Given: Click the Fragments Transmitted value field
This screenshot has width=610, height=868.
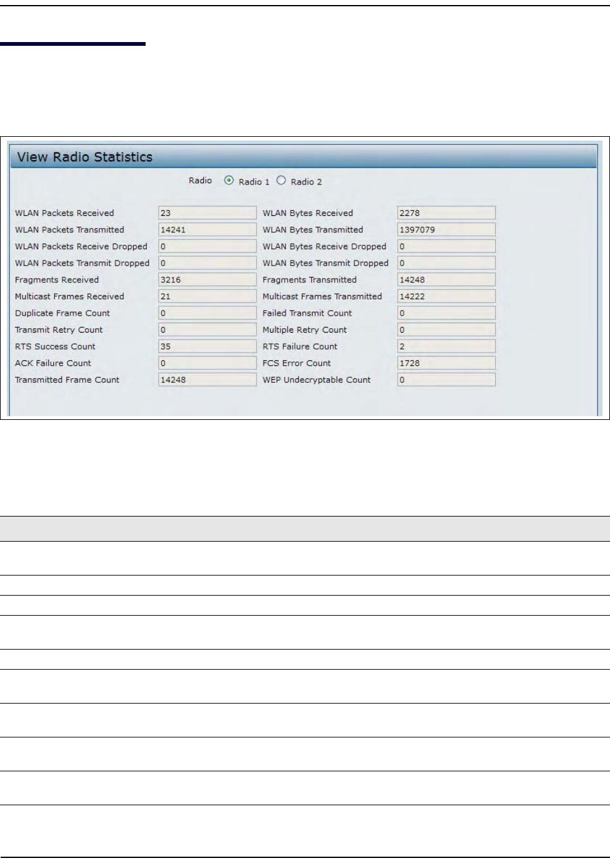Looking at the screenshot, I should coord(446,279).
